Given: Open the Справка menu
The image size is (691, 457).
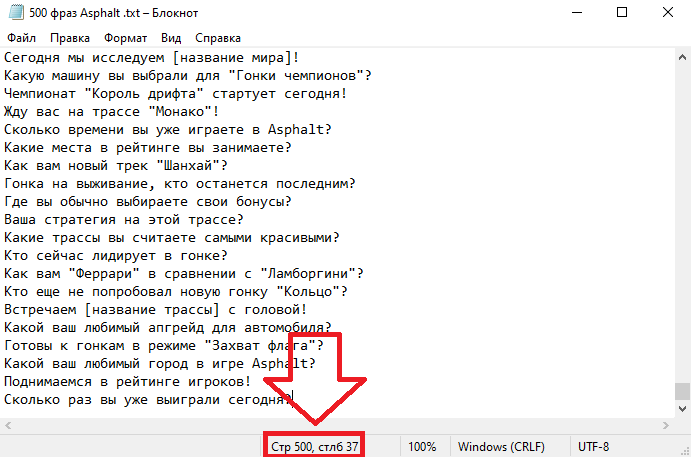Looking at the screenshot, I should [x=218, y=38].
